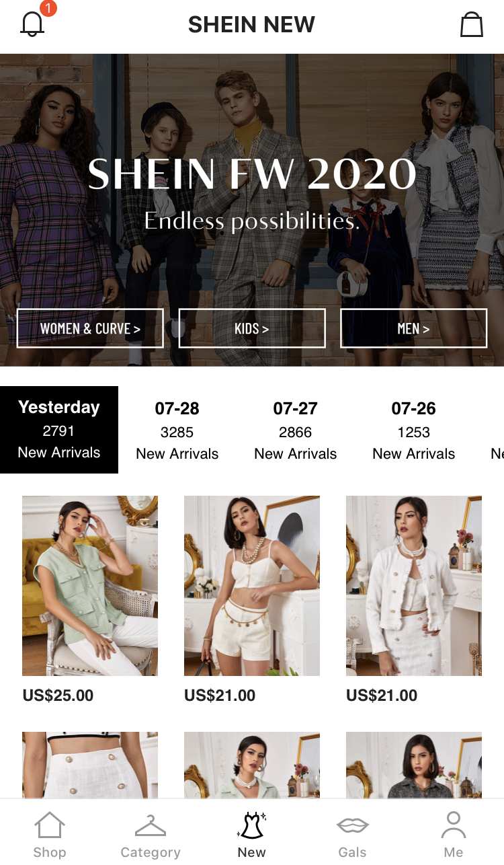Tap the SHEIN FW 2020 banner
504x865 pixels.
252,192
